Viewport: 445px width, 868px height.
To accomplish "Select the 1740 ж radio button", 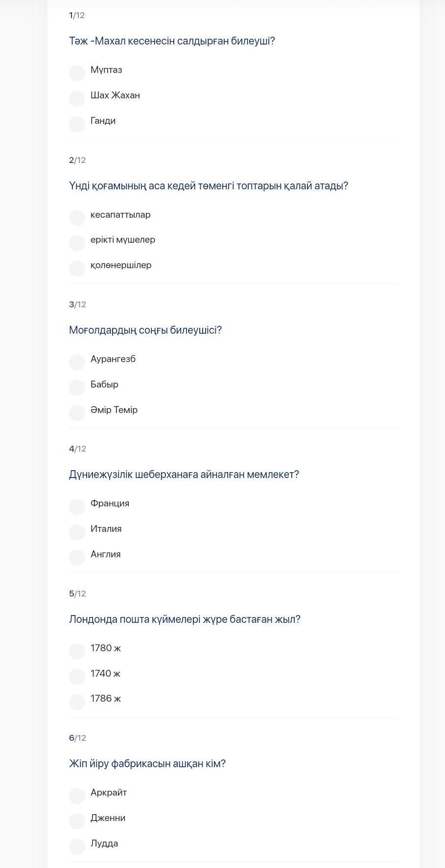I will [x=77, y=677].
